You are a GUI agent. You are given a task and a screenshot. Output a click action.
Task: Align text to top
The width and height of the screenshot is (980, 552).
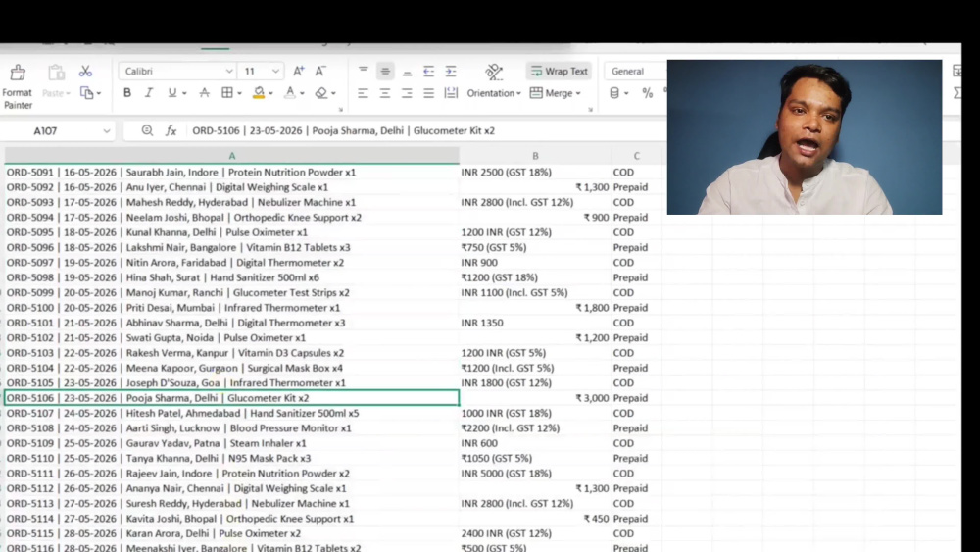(x=364, y=72)
